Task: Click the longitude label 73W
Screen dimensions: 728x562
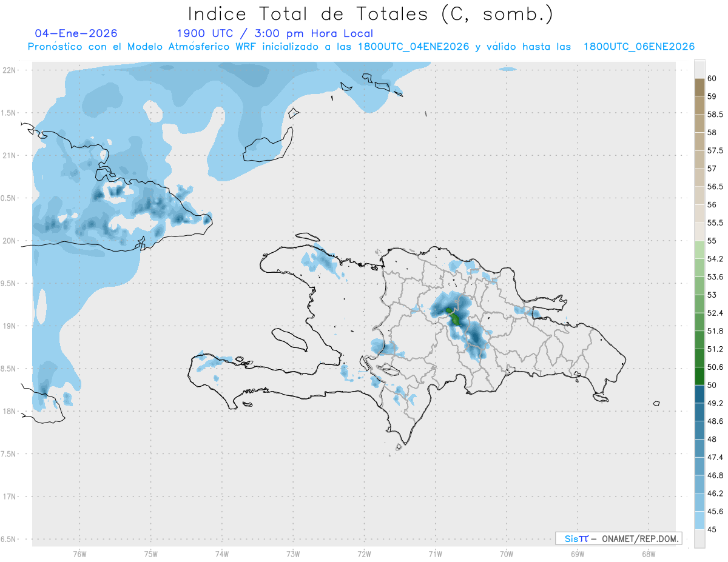Action: coord(293,554)
